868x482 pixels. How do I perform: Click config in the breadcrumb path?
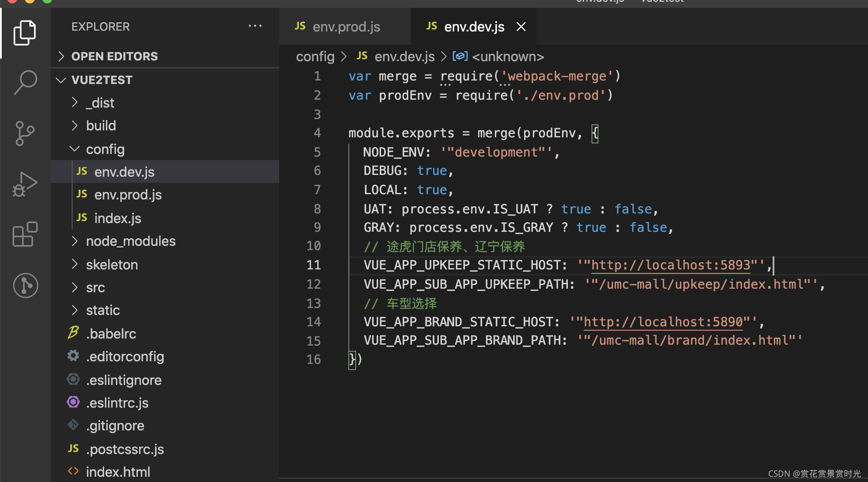click(315, 56)
